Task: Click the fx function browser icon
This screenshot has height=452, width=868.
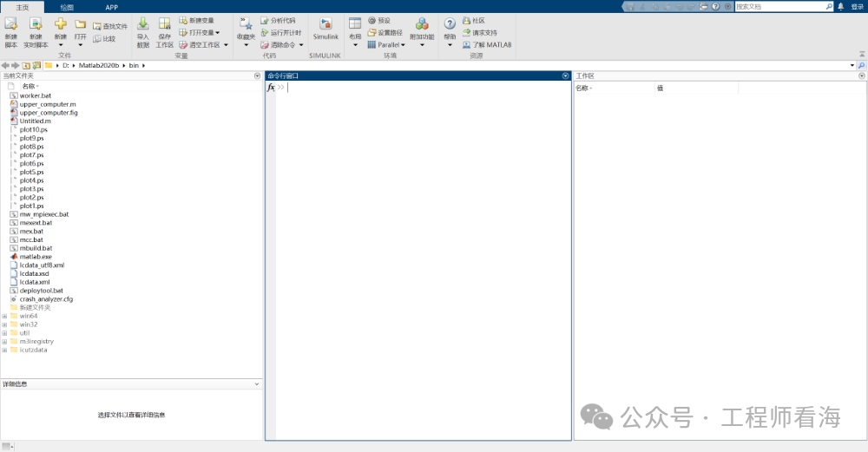Action: pos(271,88)
